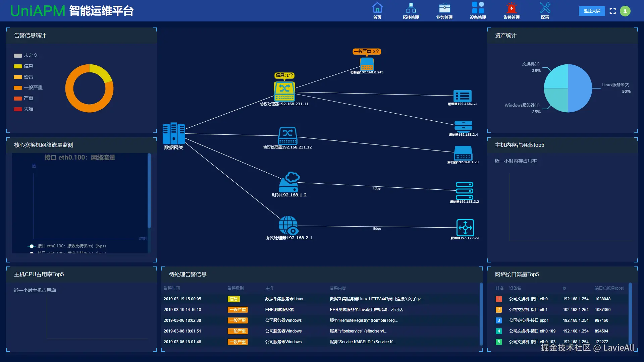Image resolution: width=644 pixels, height=362 pixels.
Task: Toggle 接收比特(Bits) series legend
Action: point(67,246)
